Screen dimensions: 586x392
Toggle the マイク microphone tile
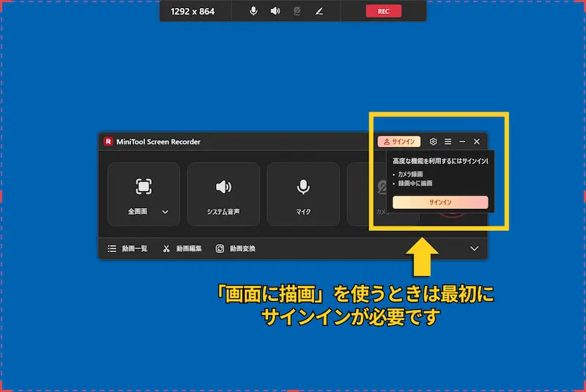pos(303,194)
